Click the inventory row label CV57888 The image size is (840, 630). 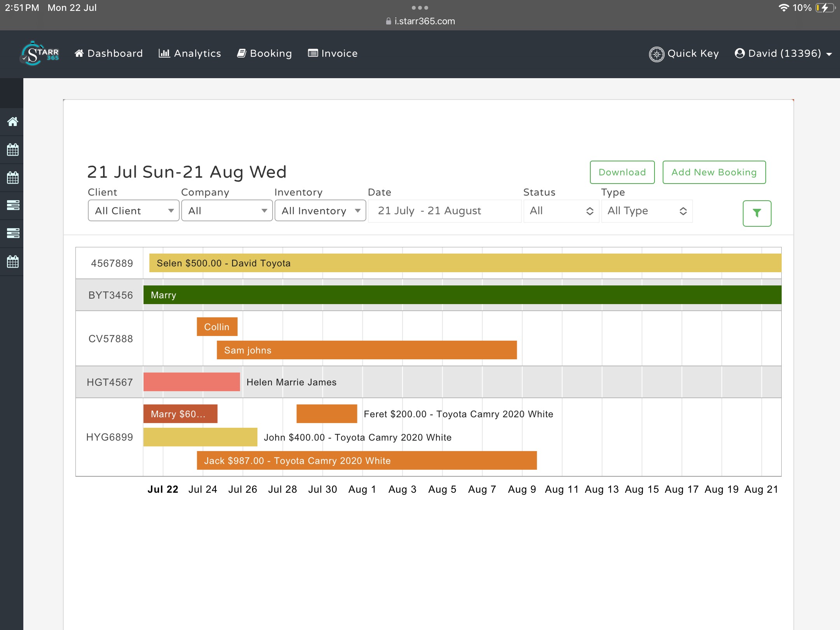click(x=110, y=339)
